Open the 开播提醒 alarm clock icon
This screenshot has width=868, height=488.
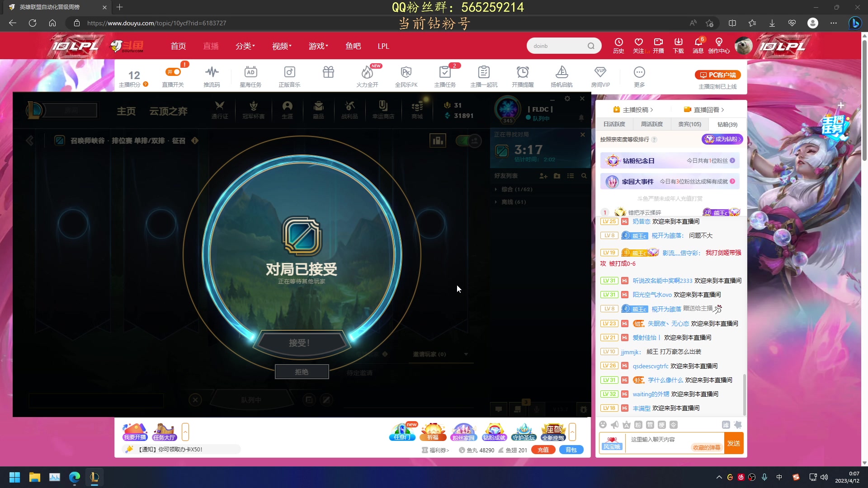coord(523,73)
